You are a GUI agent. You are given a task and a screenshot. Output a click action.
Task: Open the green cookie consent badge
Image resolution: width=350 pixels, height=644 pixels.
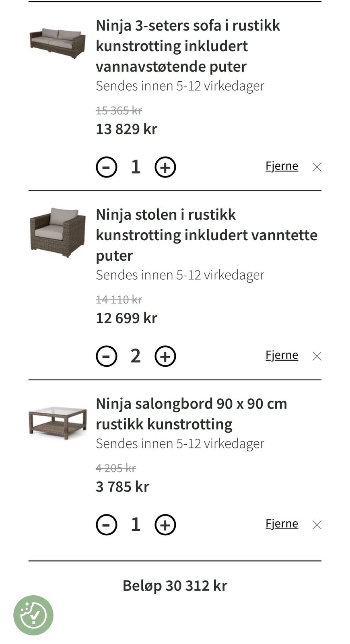33,615
